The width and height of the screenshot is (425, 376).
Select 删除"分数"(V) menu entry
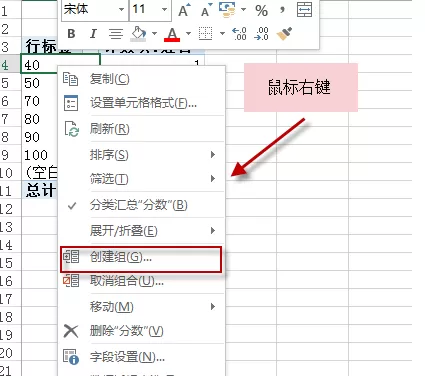pos(141,331)
